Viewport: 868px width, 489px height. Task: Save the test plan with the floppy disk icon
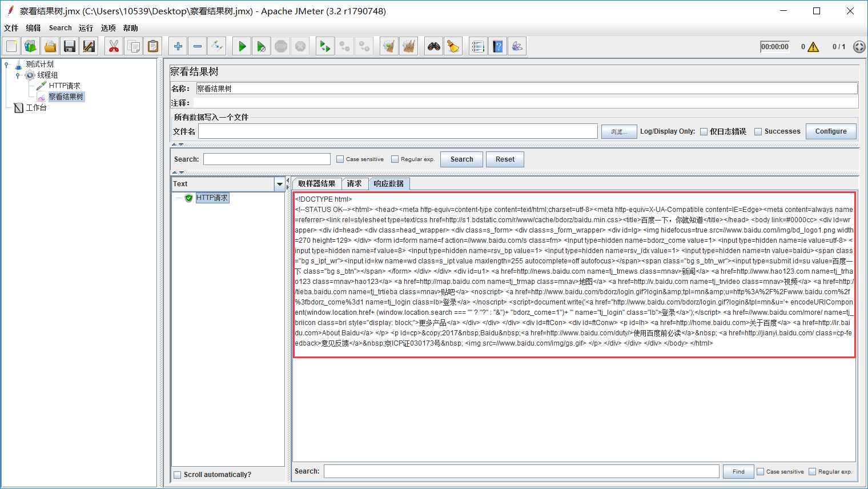pos(70,46)
